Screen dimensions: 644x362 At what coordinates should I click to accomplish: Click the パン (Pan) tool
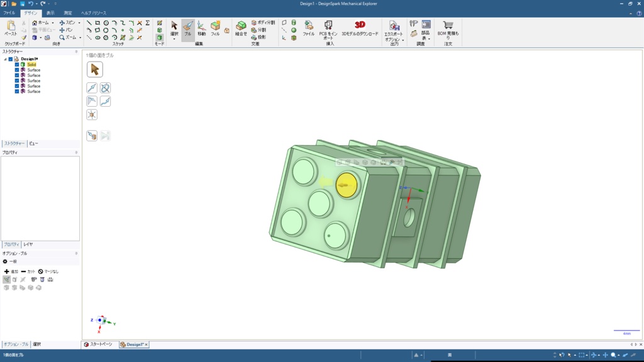coord(65,30)
